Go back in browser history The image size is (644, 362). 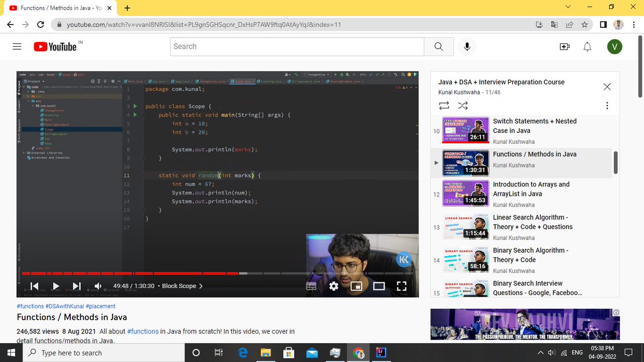click(10, 25)
